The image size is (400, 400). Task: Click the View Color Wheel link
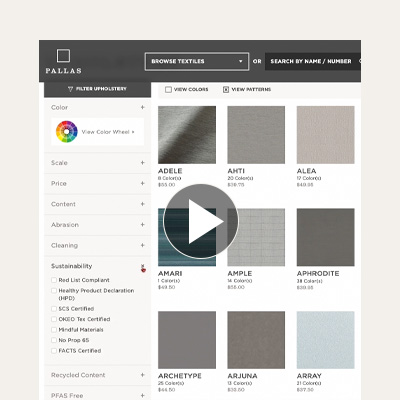[108, 132]
